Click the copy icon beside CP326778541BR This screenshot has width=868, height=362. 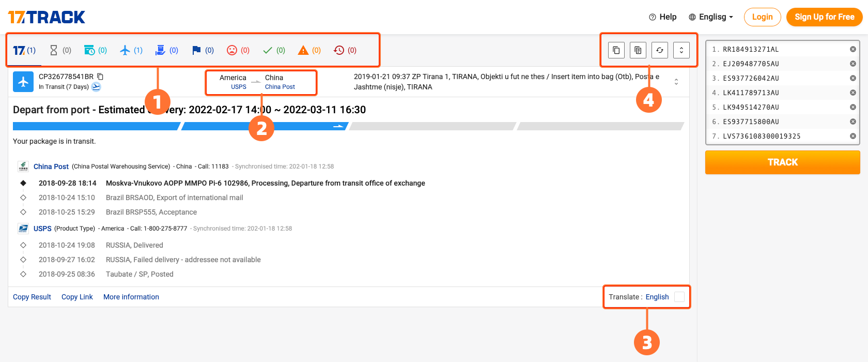pyautogui.click(x=100, y=77)
